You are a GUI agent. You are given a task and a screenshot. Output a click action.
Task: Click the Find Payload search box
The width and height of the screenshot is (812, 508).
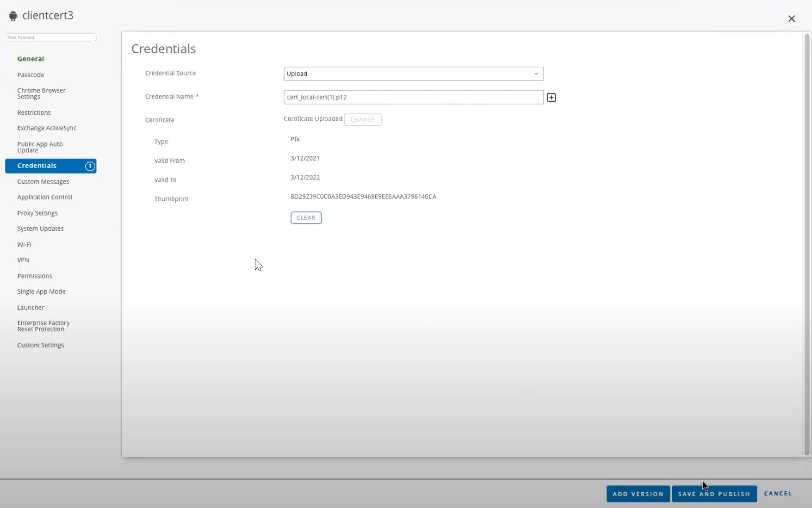pyautogui.click(x=50, y=37)
